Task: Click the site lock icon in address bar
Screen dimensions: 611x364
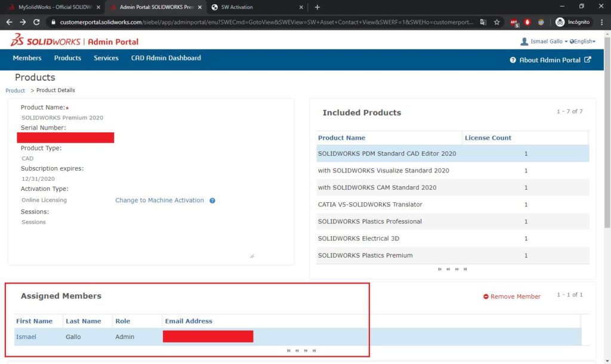Action: [x=53, y=22]
